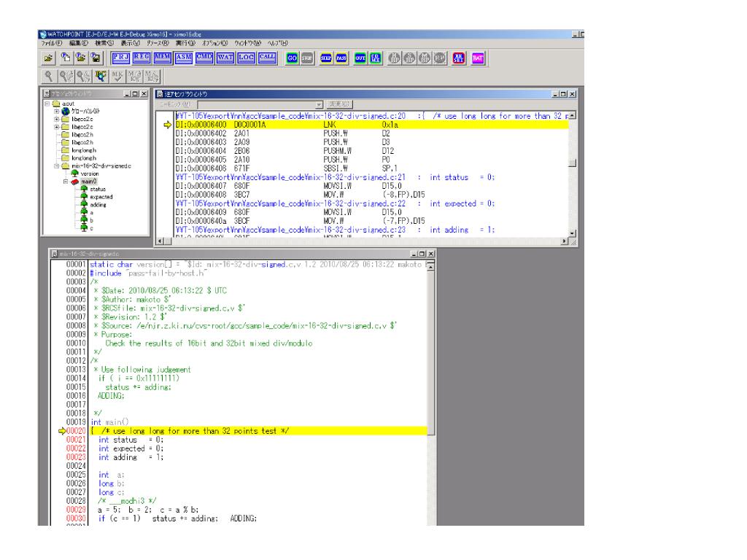Click the highlighted LNK instruction row

(371, 125)
